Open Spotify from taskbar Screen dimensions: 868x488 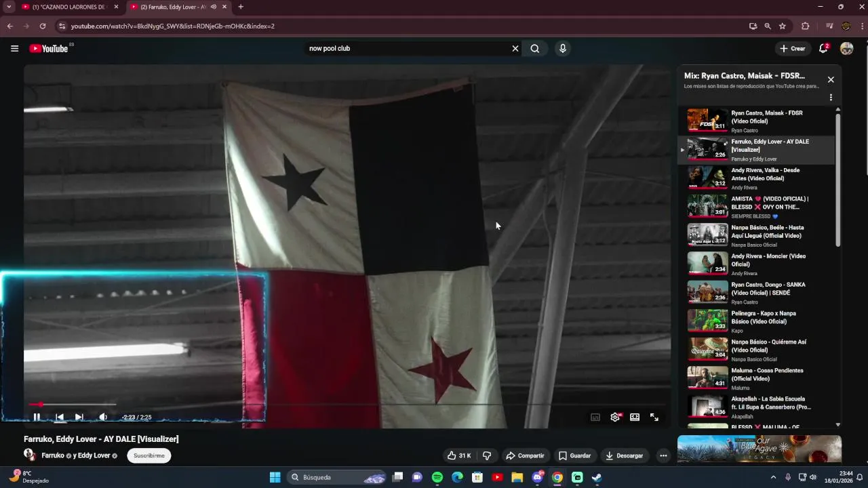tap(437, 477)
